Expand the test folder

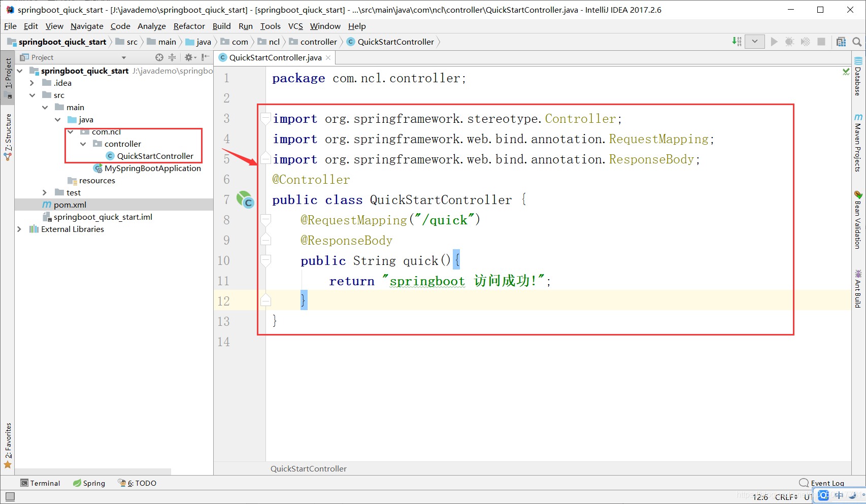point(45,192)
